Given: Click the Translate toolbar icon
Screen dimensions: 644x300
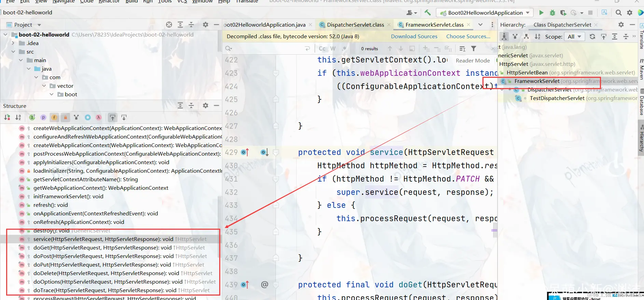Looking at the screenshot, I should pos(604,13).
